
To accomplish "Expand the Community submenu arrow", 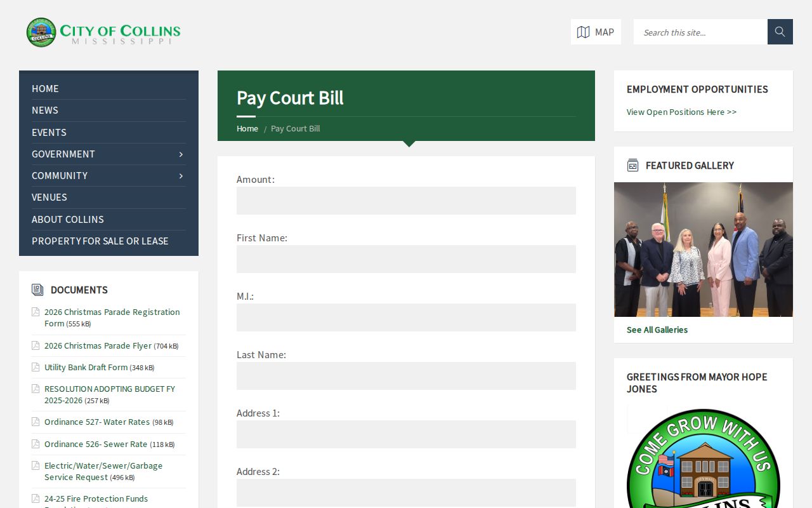I will pyautogui.click(x=181, y=176).
